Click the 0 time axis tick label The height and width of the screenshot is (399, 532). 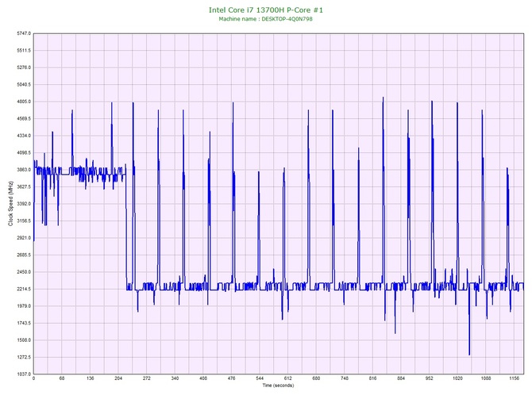click(33, 378)
